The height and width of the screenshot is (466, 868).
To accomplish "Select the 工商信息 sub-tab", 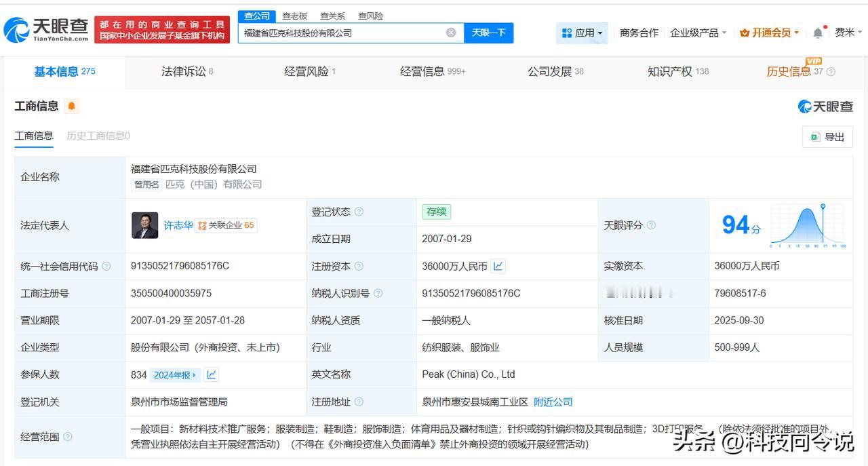I will [34, 136].
